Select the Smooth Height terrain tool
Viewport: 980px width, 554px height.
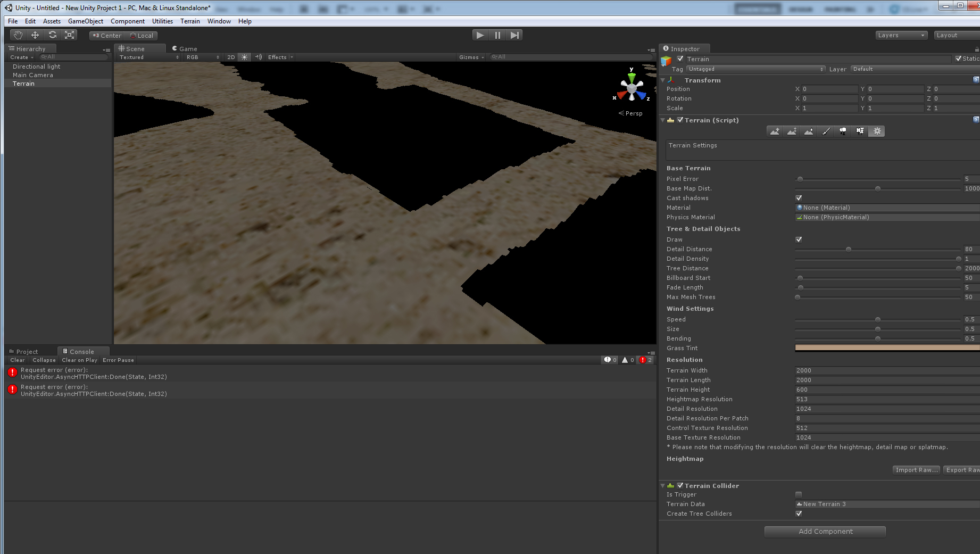(x=809, y=131)
